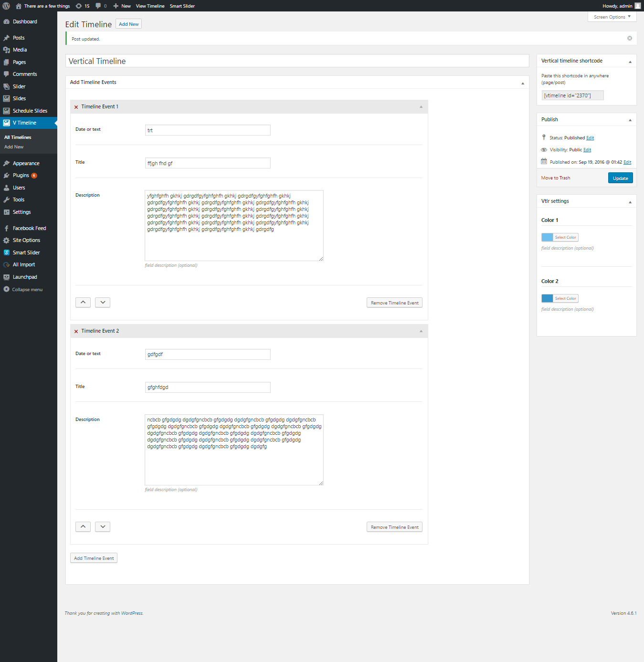The width and height of the screenshot is (644, 662).
Task: Open View Timeline in admin bar
Action: pos(150,6)
